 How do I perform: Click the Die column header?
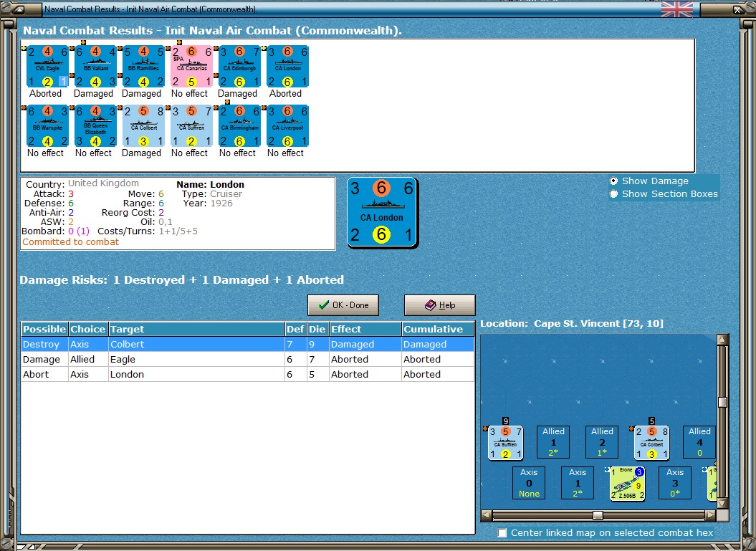[x=317, y=330]
